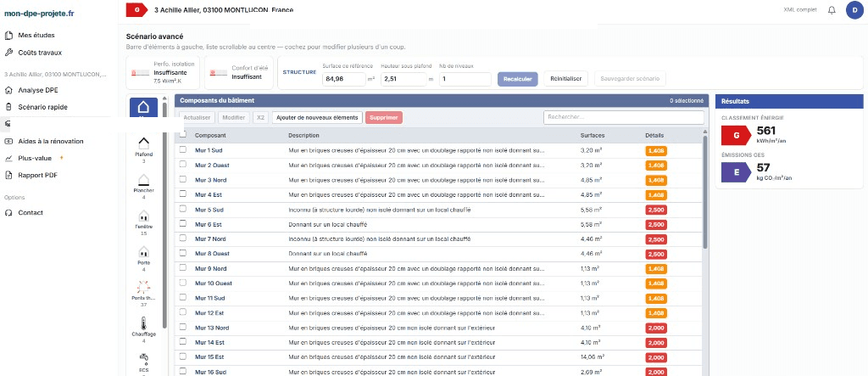Click the Recalculer button
The width and height of the screenshot is (868, 376).
pyautogui.click(x=518, y=79)
